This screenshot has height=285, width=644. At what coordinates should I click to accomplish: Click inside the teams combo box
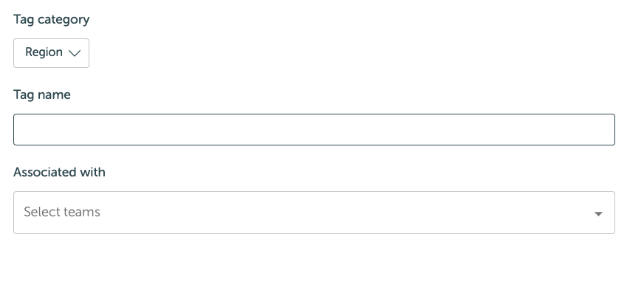click(314, 213)
